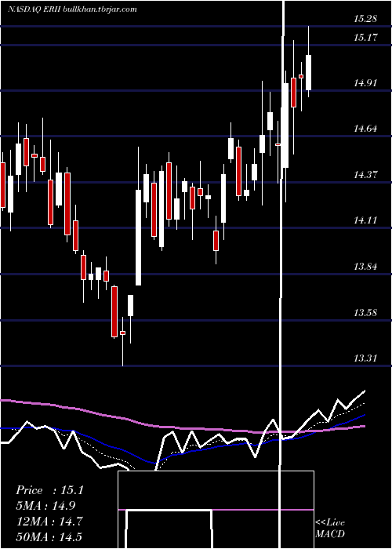Click the 5MA : 14.9 readout
392x549 pixels.
[45, 506]
